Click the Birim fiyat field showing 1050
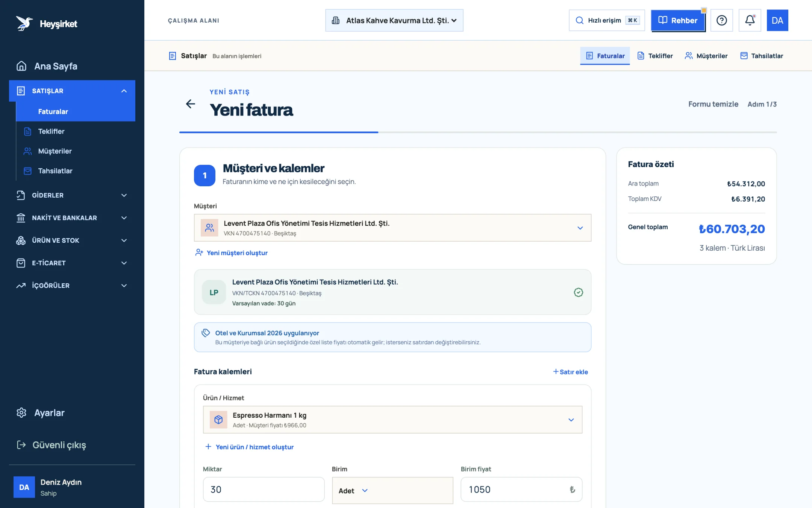812x508 pixels. pyautogui.click(x=521, y=490)
